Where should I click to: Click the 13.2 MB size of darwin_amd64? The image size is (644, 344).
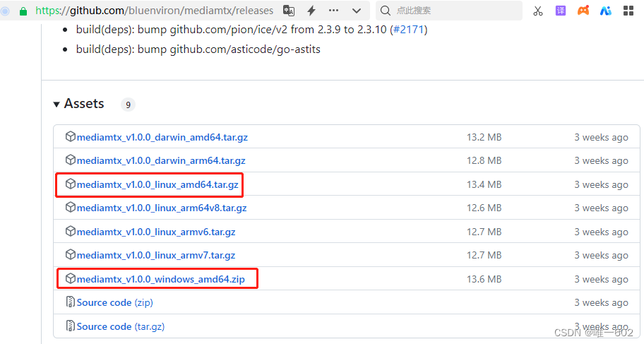[484, 137]
